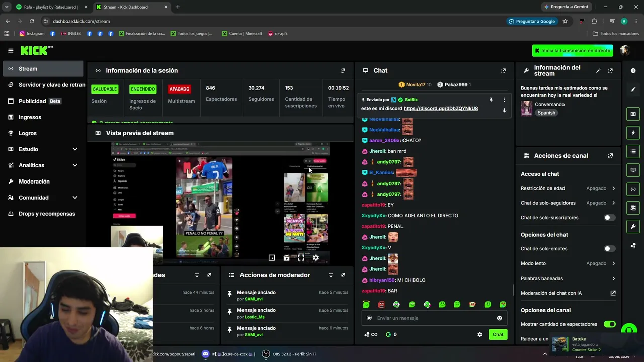
Task: Click Pregunta a Gemini button
Action: [566, 7]
